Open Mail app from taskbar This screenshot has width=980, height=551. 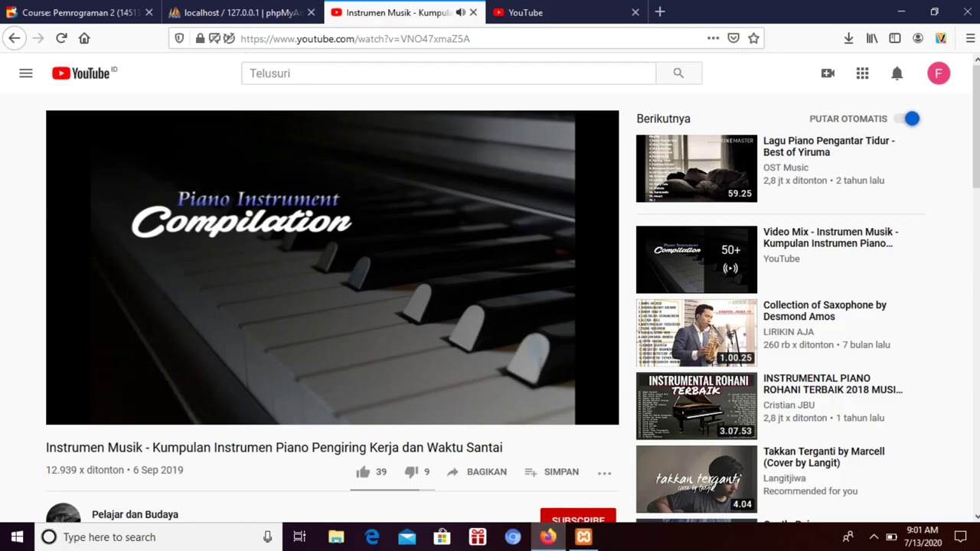(407, 536)
